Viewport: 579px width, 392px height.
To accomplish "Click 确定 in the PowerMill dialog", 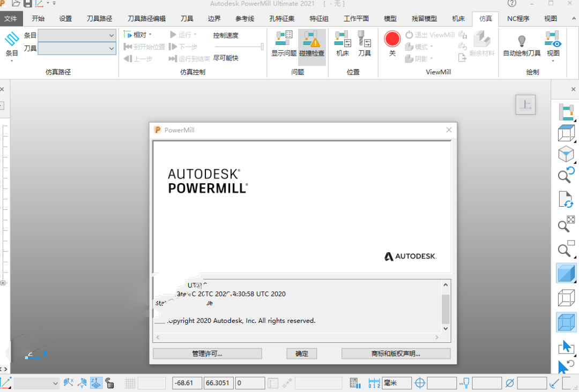I will coord(302,353).
